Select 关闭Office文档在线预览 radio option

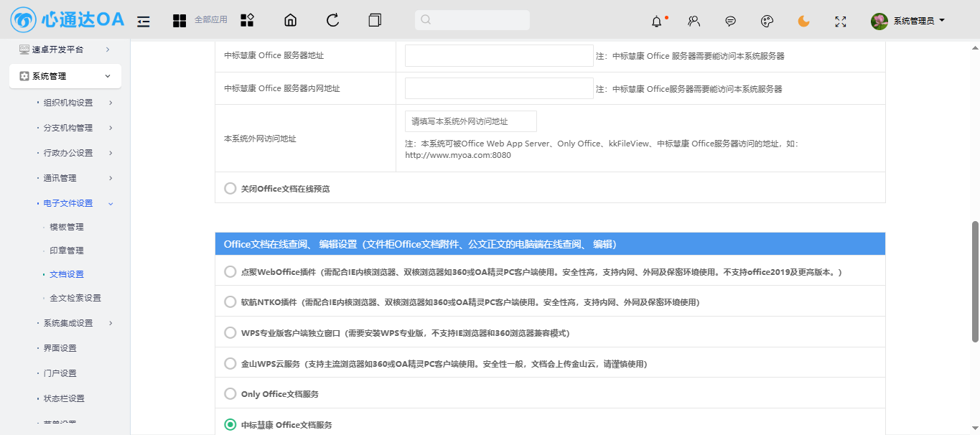(x=230, y=188)
